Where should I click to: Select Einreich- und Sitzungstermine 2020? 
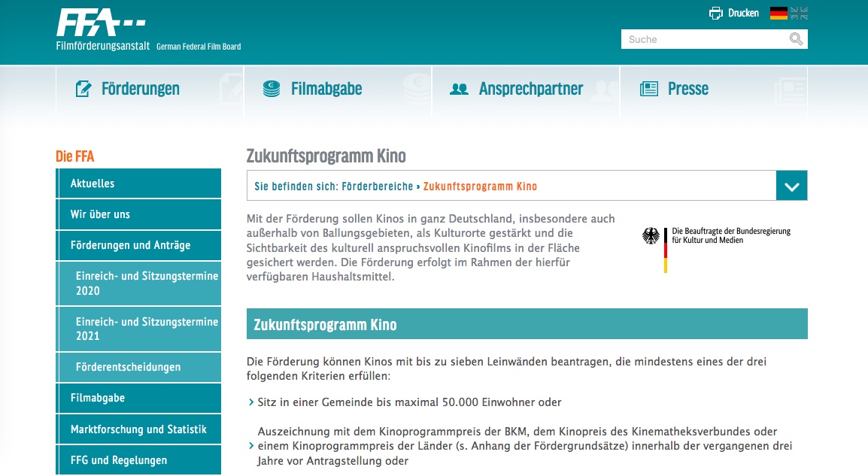pos(147,283)
